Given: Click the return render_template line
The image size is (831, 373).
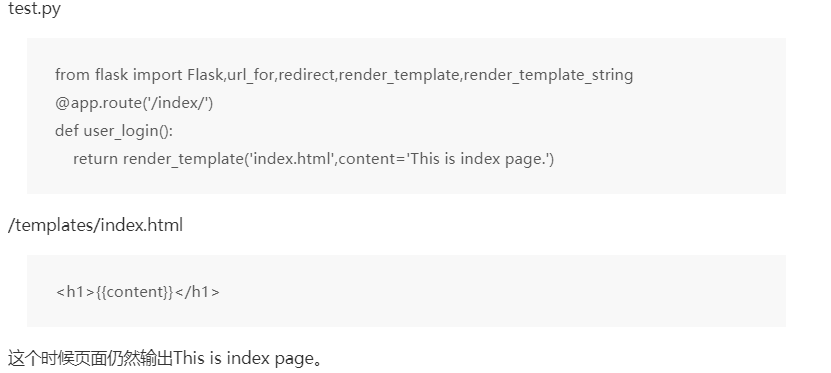Looking at the screenshot, I should click(x=313, y=159).
